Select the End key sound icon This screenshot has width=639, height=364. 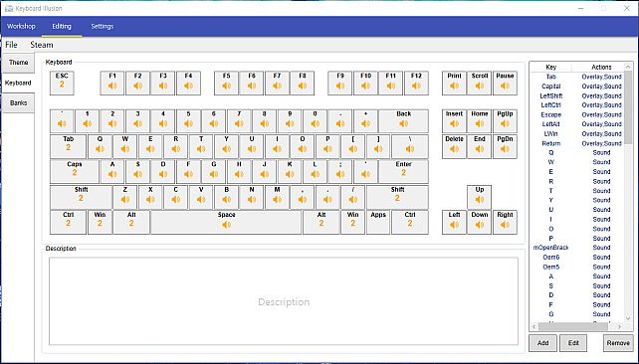[480, 149]
